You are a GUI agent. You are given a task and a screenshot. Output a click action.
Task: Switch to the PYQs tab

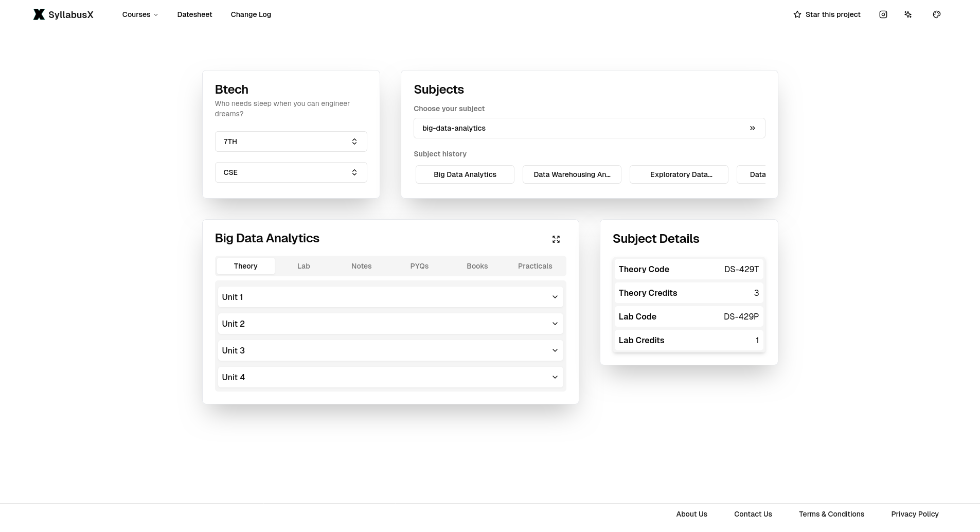(x=419, y=266)
